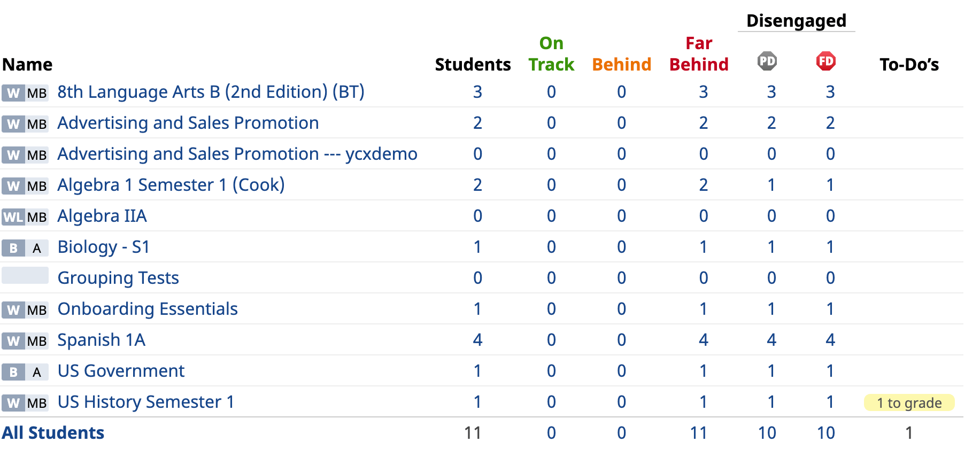Screen dimensions: 980x465
Task: Open the 8th Language Arts B course
Action: point(211,91)
